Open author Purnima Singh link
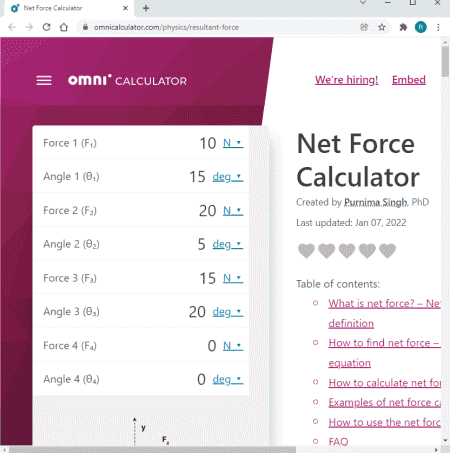This screenshot has width=450, height=453. pyautogui.click(x=375, y=202)
